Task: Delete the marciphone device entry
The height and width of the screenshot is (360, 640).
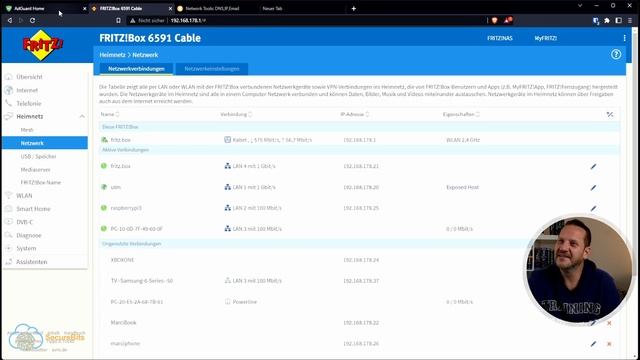Action: pos(609,344)
